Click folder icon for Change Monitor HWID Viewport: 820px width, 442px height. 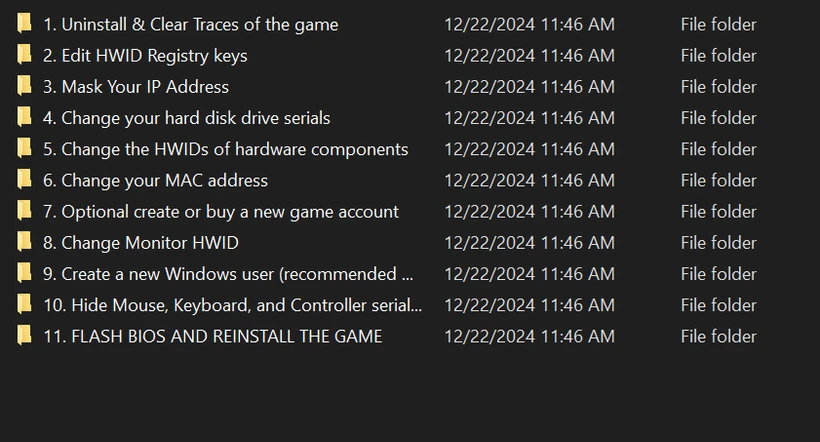[24, 242]
